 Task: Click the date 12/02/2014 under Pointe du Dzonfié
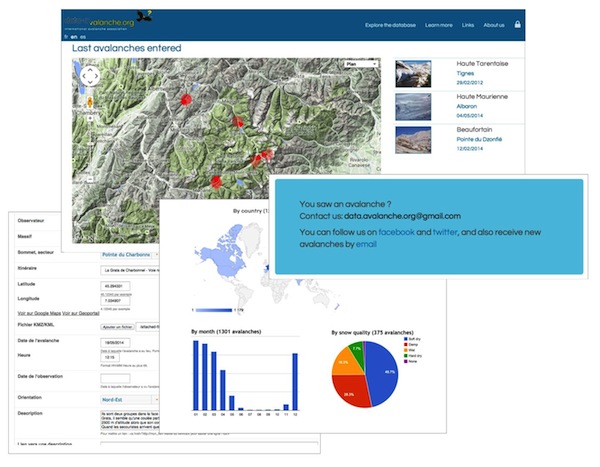pos(470,149)
